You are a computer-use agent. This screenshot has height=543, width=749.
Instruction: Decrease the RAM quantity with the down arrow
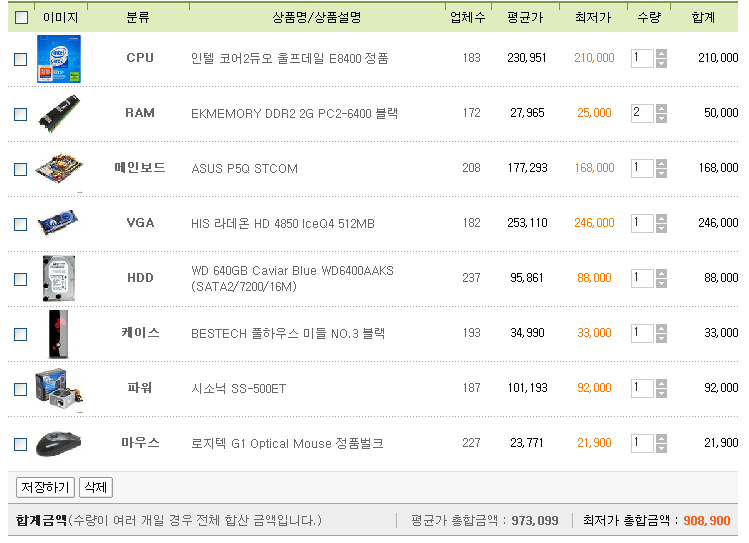pyautogui.click(x=661, y=118)
